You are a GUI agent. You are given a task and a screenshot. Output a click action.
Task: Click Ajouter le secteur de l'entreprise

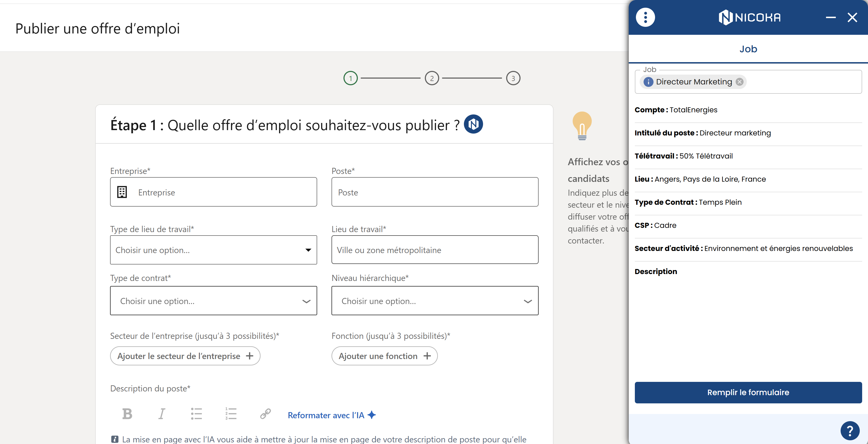(x=185, y=356)
